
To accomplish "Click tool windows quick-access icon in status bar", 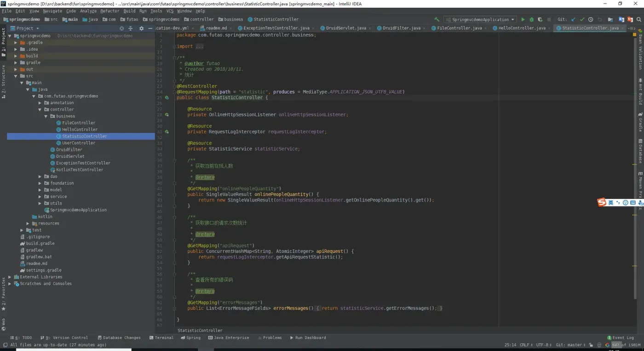I will (5, 345).
